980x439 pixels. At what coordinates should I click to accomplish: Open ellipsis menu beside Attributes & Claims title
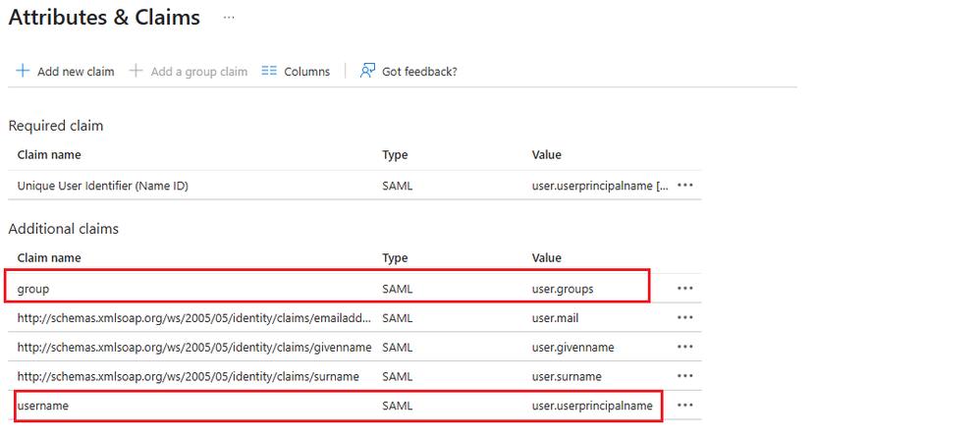(229, 18)
